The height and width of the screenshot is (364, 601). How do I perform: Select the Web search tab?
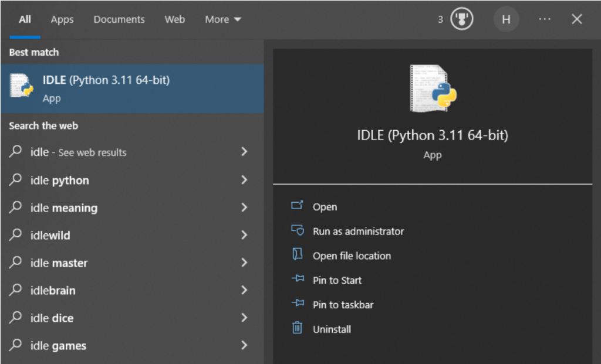coord(174,19)
